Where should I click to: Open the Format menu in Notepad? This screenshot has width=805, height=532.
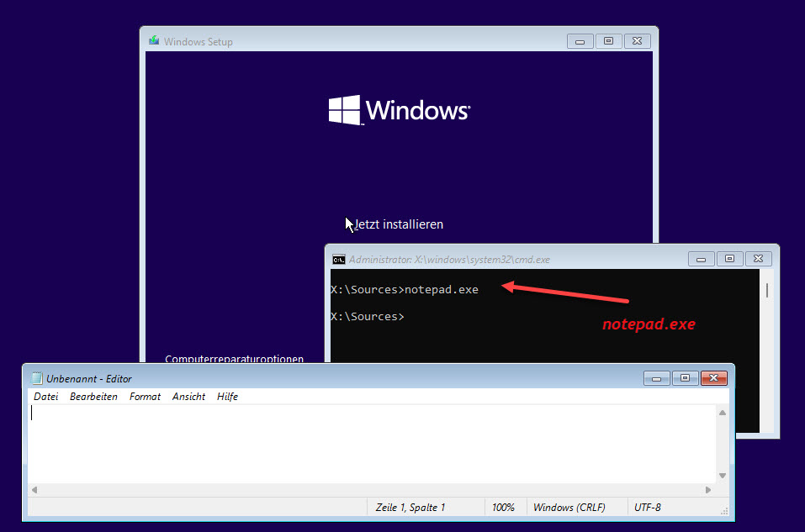[144, 396]
